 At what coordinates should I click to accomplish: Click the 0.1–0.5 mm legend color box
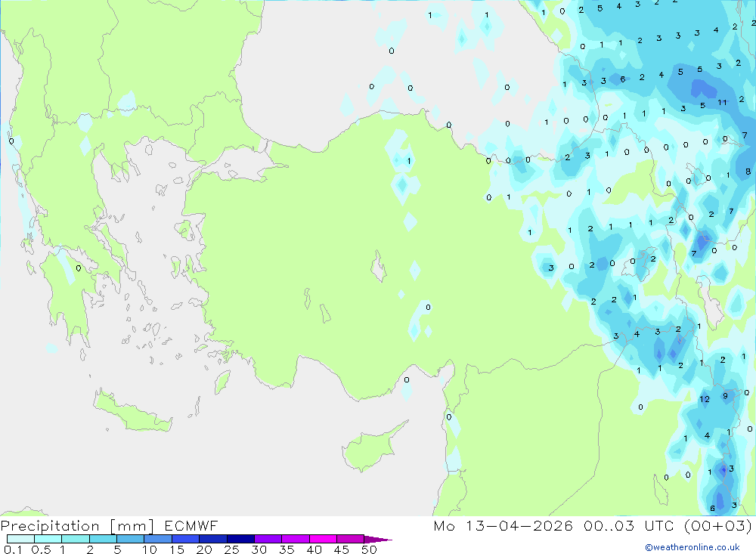[x=20, y=539]
